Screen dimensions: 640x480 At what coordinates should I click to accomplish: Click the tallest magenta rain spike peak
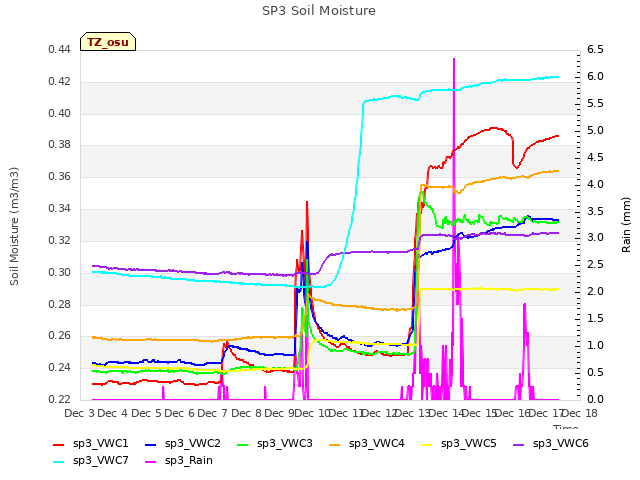click(454, 59)
